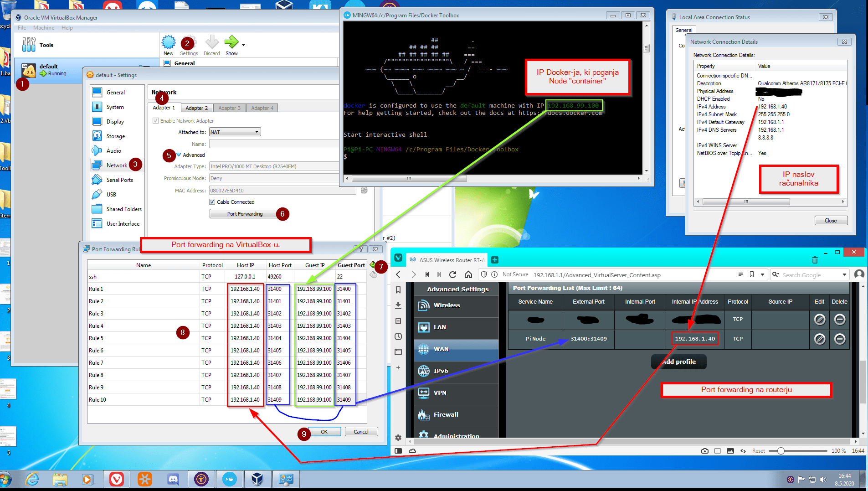Click the Show green arrow icon
This screenshot has width=868, height=491.
[x=231, y=42]
